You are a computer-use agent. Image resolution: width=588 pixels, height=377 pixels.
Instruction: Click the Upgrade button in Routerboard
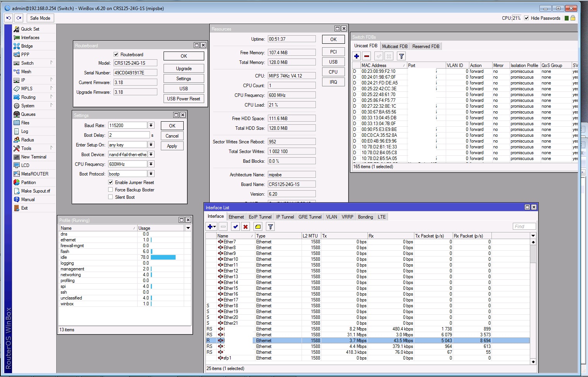[184, 69]
